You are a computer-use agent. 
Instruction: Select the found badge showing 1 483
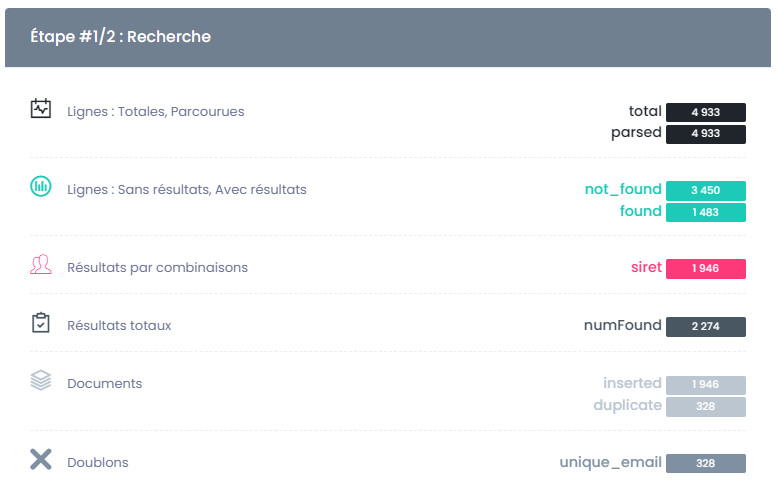705,212
